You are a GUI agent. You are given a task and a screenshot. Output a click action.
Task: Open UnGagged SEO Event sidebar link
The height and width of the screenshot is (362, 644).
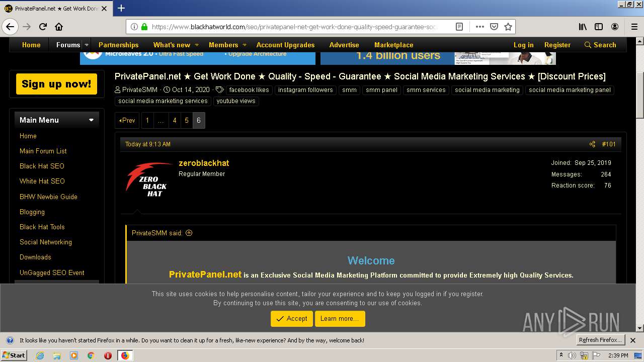(52, 273)
